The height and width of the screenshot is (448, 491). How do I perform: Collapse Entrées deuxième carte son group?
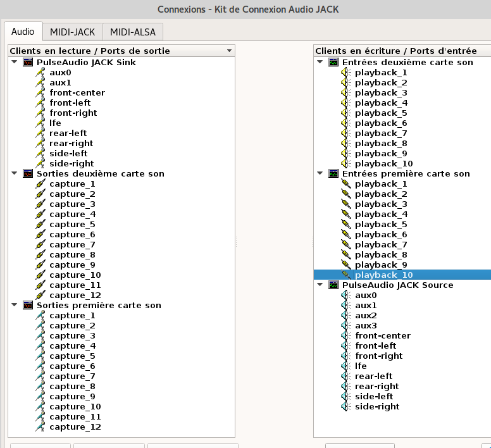coord(320,62)
